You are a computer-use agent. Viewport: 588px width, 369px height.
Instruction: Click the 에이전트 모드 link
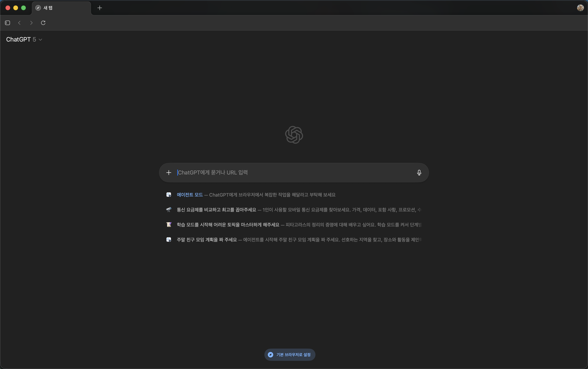tap(190, 195)
